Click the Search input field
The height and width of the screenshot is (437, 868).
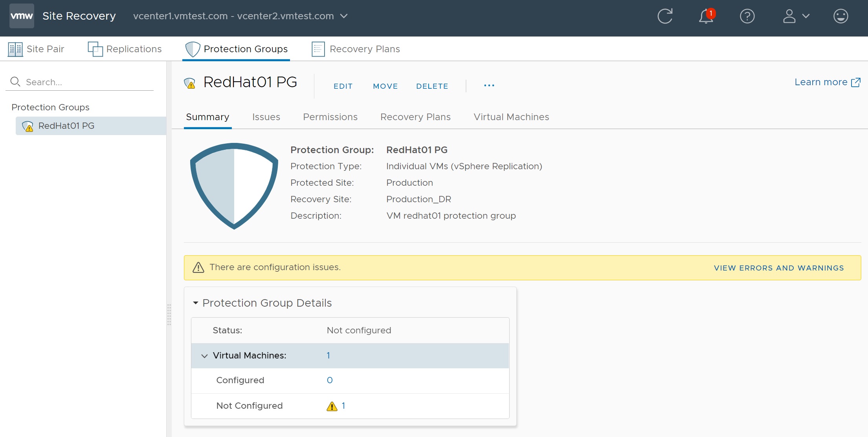pyautogui.click(x=86, y=82)
